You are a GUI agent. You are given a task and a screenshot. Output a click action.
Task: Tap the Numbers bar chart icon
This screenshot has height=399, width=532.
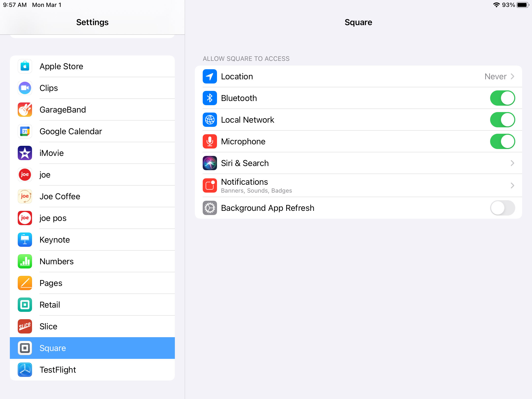pyautogui.click(x=25, y=261)
